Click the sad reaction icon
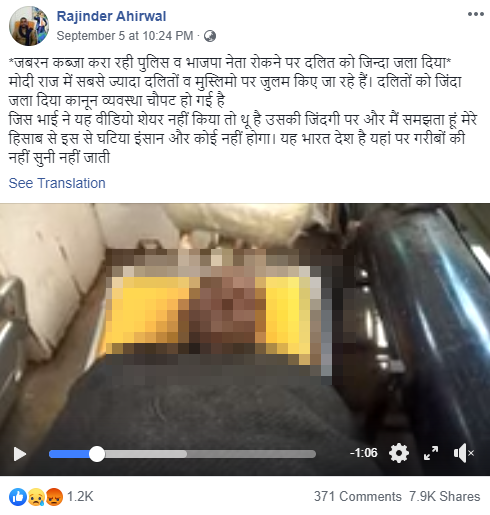The width and height of the screenshot is (490, 515). tap(36, 497)
